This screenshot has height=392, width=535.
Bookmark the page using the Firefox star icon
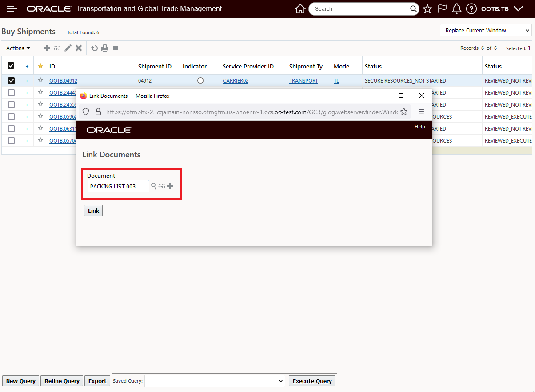[x=404, y=112]
